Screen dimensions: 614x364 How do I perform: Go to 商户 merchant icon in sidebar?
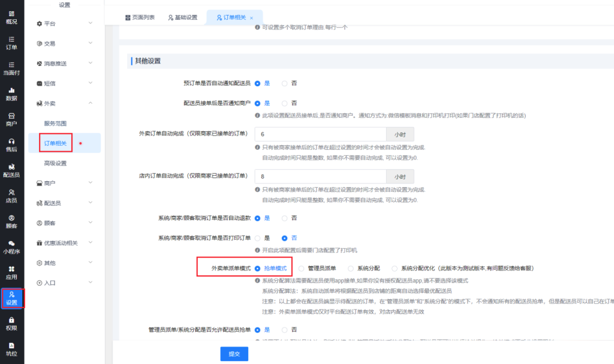pos(11,119)
